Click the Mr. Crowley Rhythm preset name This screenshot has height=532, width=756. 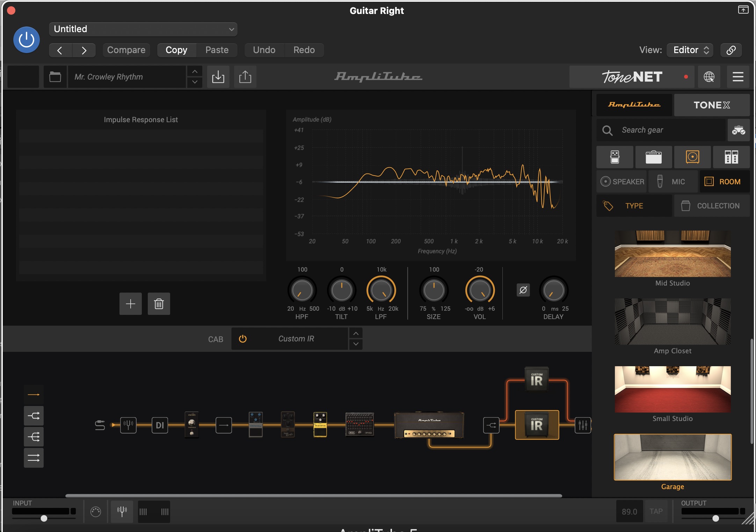(127, 77)
